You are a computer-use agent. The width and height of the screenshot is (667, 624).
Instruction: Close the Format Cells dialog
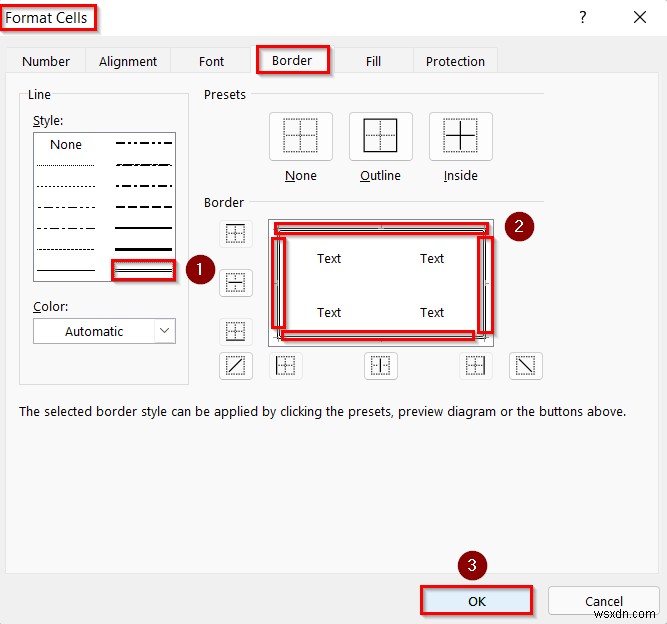[x=640, y=17]
